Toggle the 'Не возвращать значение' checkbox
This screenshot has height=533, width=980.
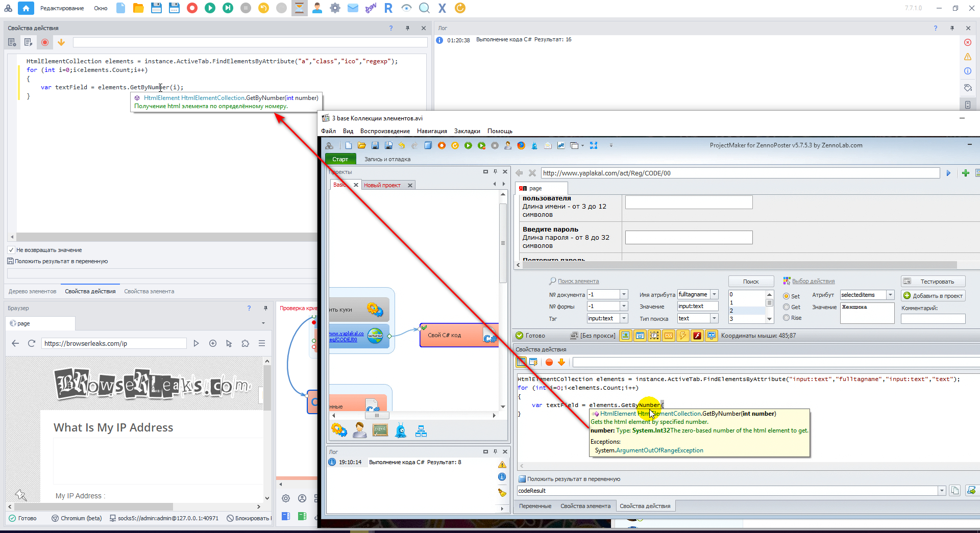click(x=11, y=250)
